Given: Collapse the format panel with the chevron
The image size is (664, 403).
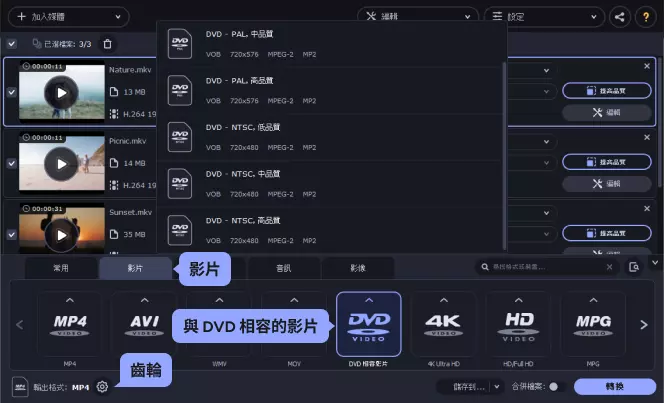Looking at the screenshot, I should [x=655, y=262].
